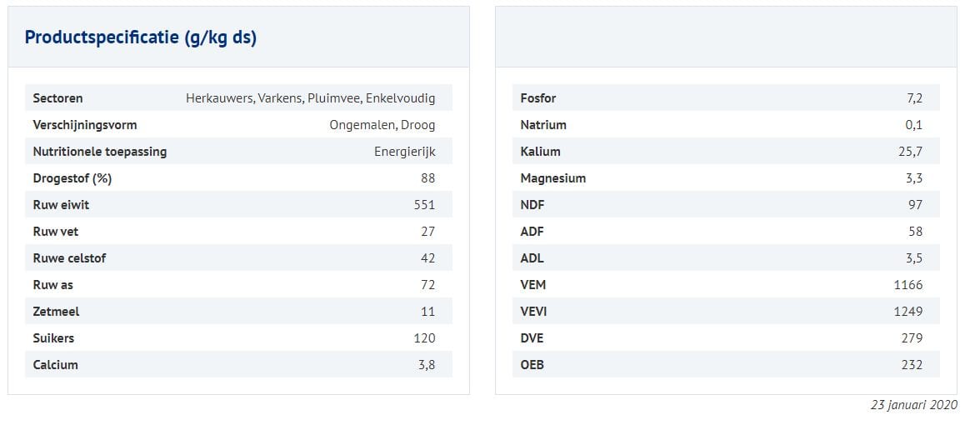Click the OEB row label
980x430 pixels.
(x=532, y=365)
